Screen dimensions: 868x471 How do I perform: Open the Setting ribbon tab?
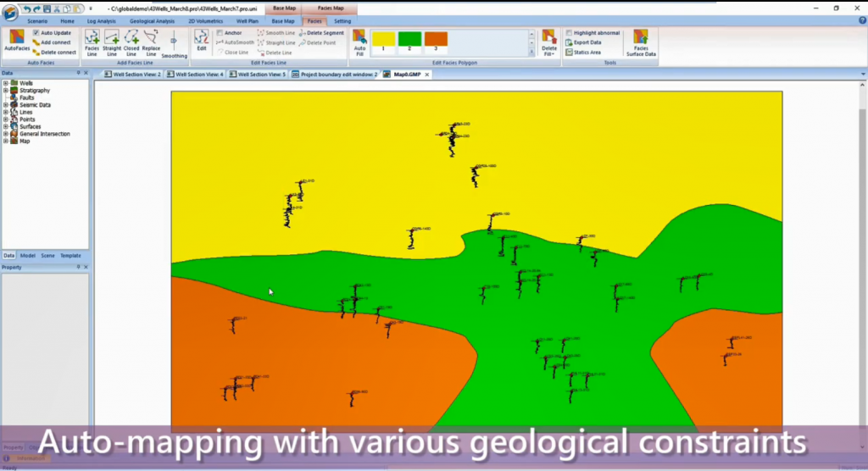pyautogui.click(x=342, y=21)
